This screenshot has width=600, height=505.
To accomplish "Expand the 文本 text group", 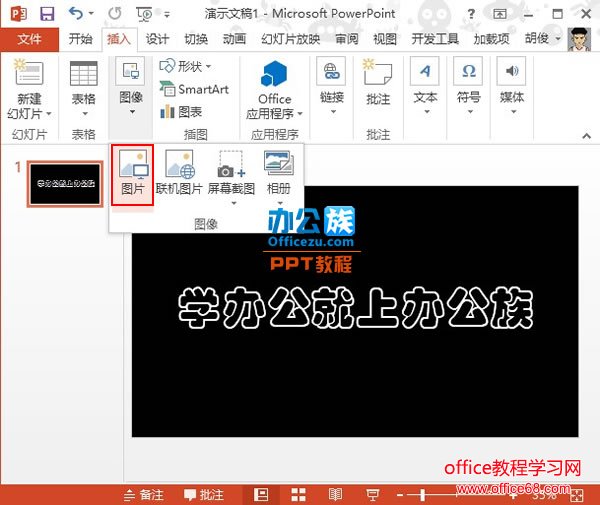I will pyautogui.click(x=426, y=86).
